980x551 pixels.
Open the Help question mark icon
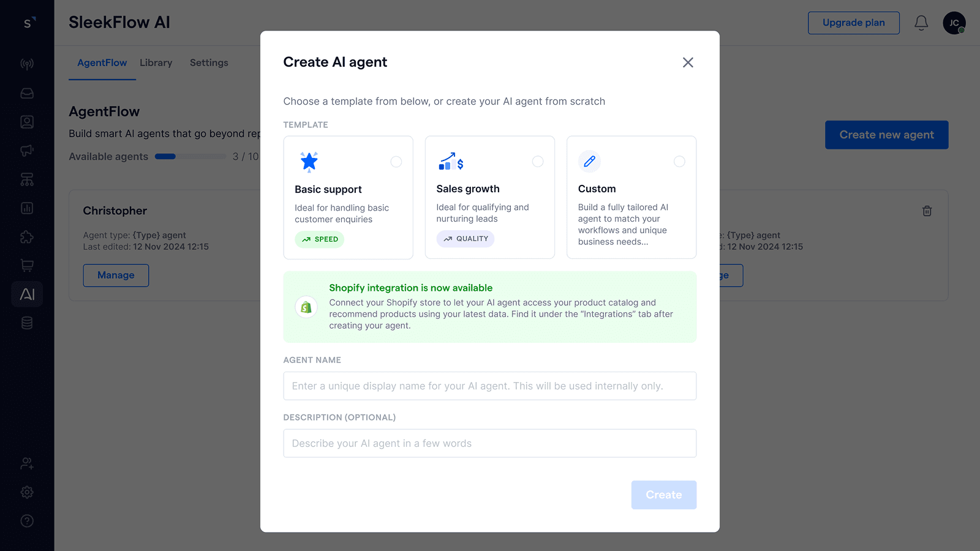pos(26,520)
